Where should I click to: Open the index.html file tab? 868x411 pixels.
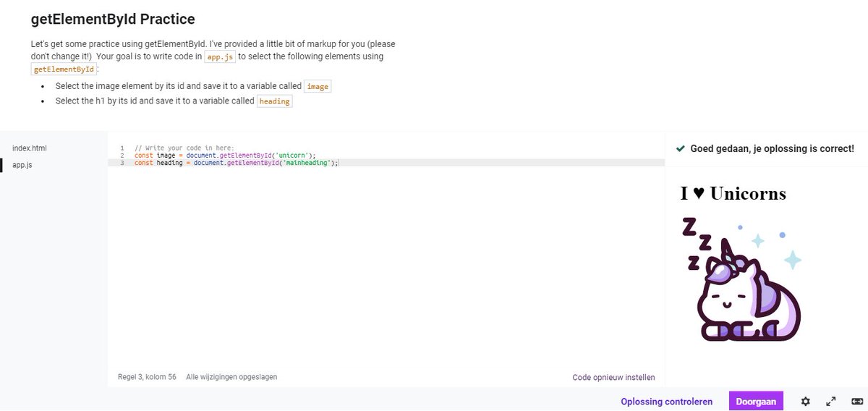(x=30, y=148)
